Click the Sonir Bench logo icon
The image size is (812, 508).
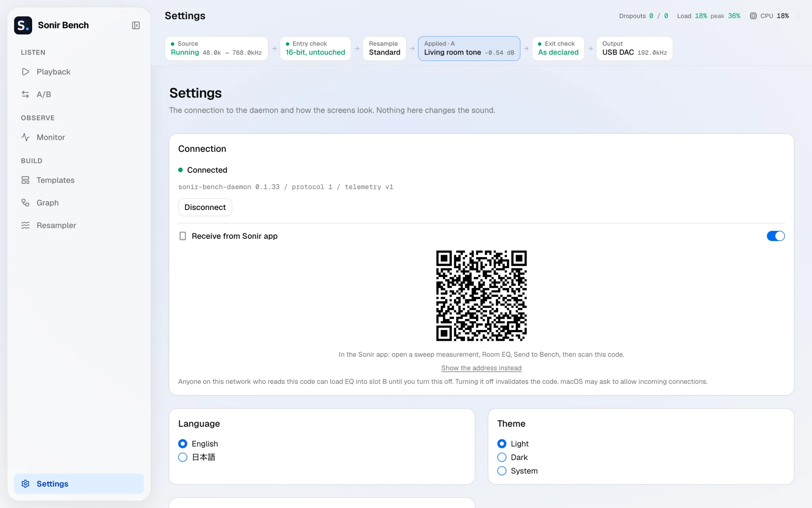click(x=23, y=25)
